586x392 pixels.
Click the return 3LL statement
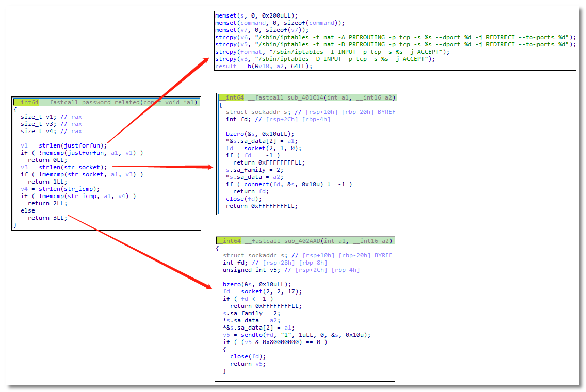pos(47,218)
